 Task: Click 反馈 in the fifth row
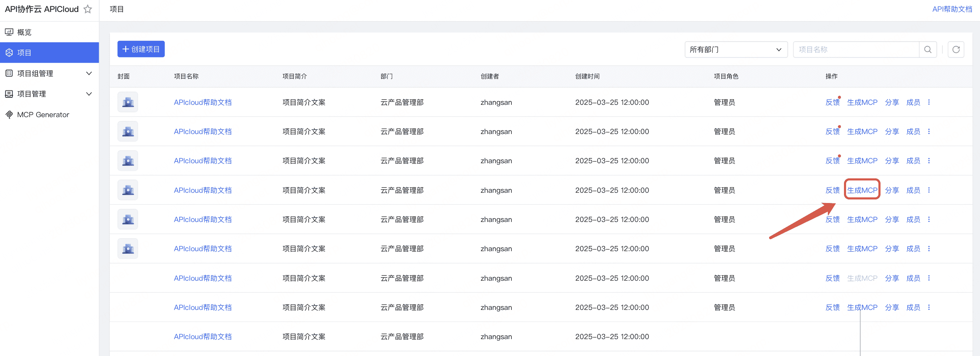click(x=832, y=219)
